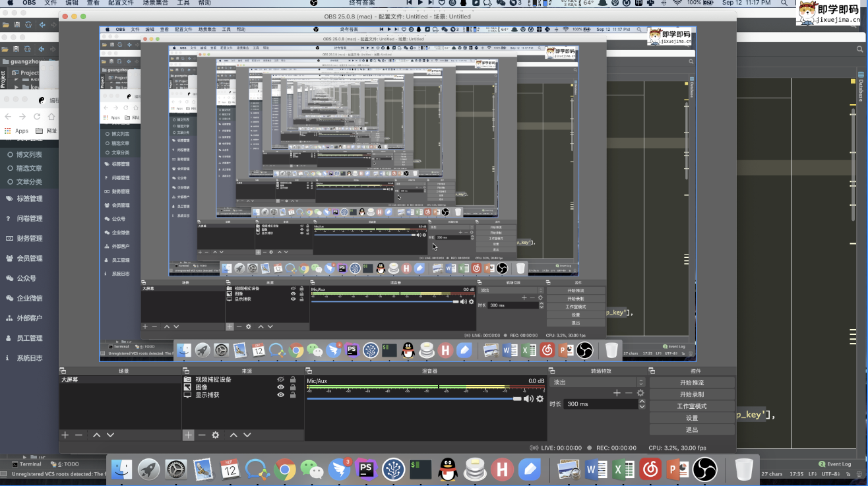Launch Google Chrome from the dock
This screenshot has height=486, width=868.
coord(285,470)
